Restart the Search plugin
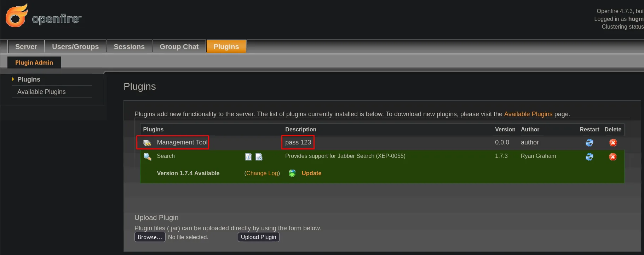Image resolution: width=644 pixels, height=255 pixels. pyautogui.click(x=589, y=156)
